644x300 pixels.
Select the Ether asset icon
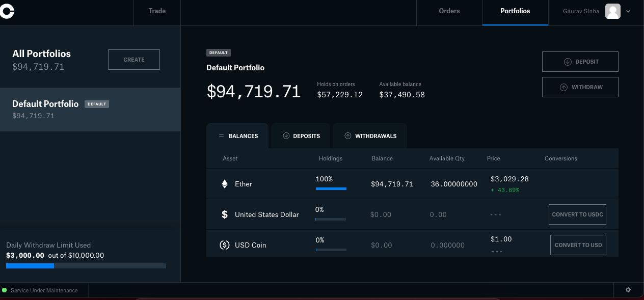coord(224,183)
